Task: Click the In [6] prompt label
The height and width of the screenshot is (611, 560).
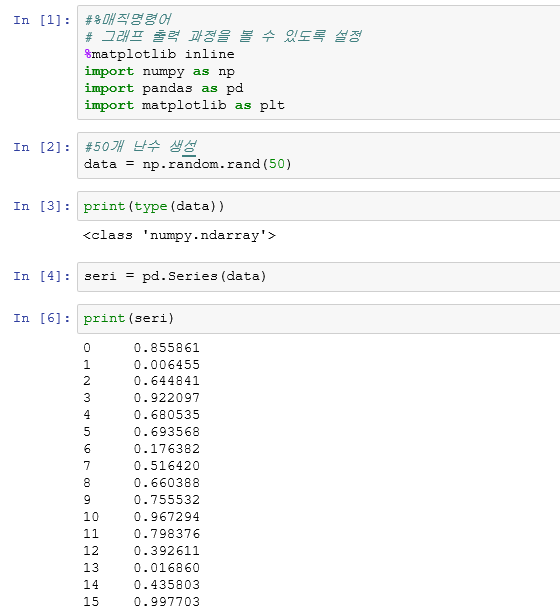Action: 42,318
